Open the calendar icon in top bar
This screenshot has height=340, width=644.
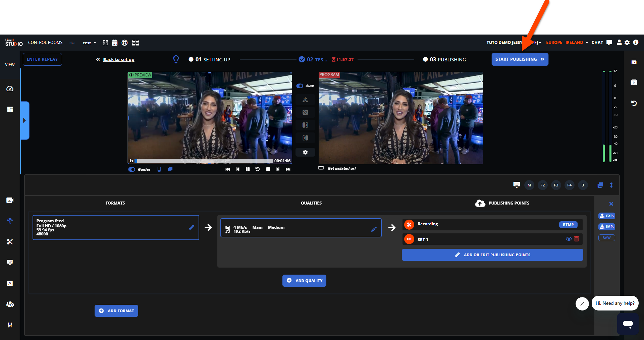coord(115,43)
